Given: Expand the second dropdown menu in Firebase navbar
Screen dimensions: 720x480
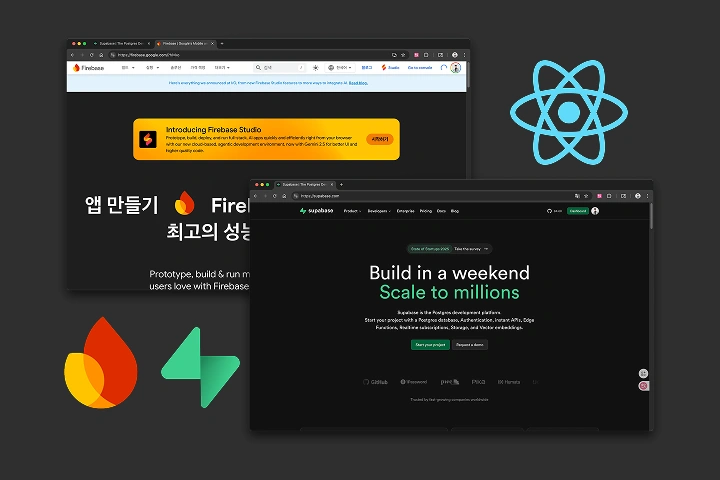Looking at the screenshot, I should pyautogui.click(x=152, y=68).
